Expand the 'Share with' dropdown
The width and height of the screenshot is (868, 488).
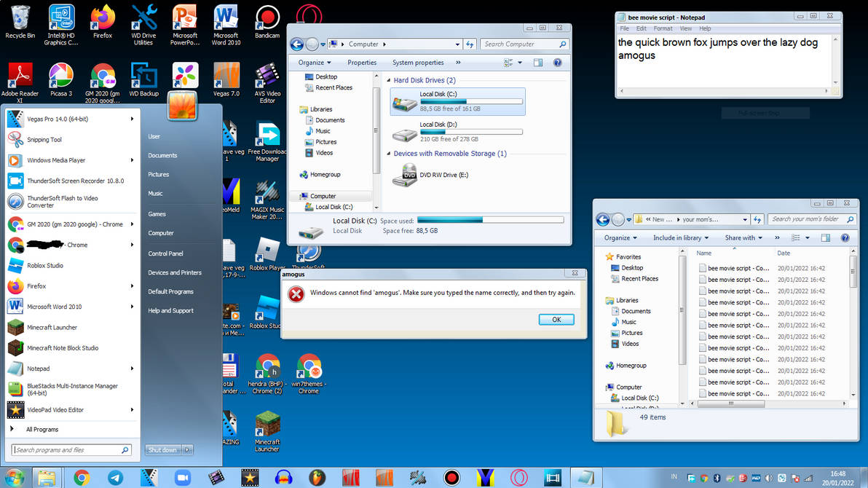pos(743,237)
